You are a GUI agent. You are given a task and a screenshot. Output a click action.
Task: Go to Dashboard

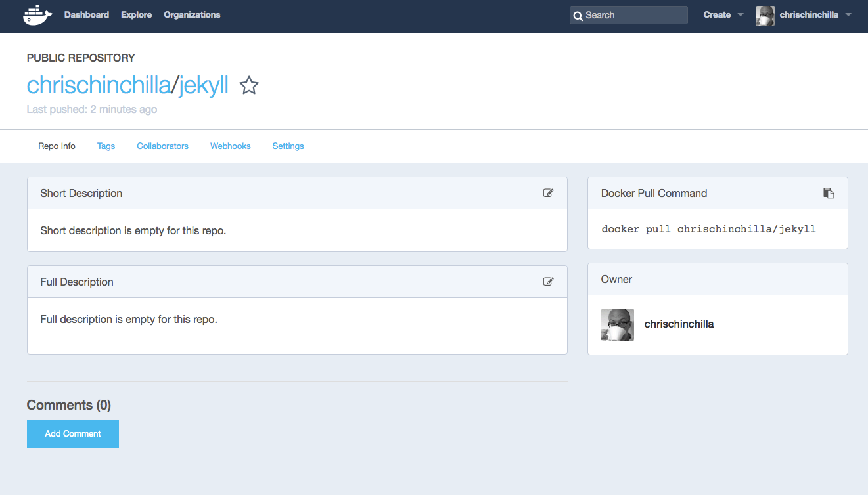(x=87, y=14)
